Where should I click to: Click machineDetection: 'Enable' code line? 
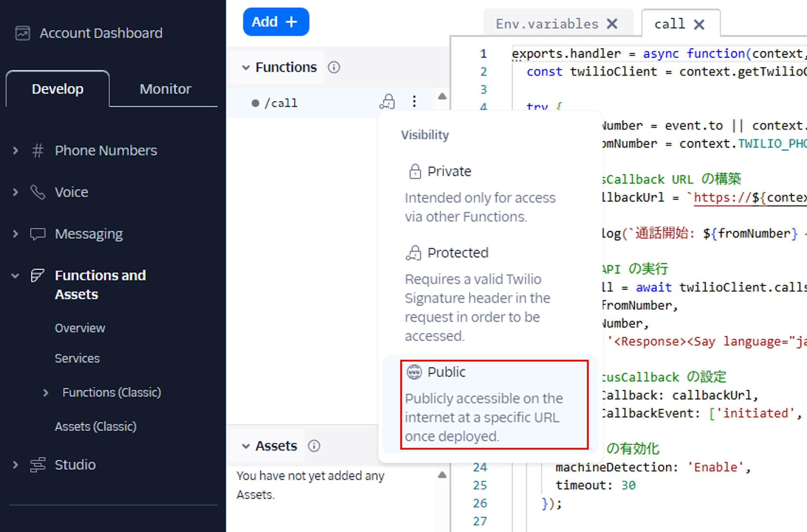tap(653, 467)
